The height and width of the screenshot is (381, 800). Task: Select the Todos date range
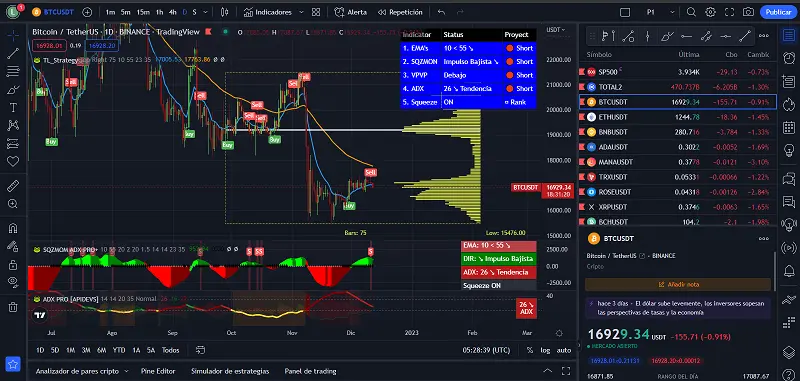click(170, 350)
